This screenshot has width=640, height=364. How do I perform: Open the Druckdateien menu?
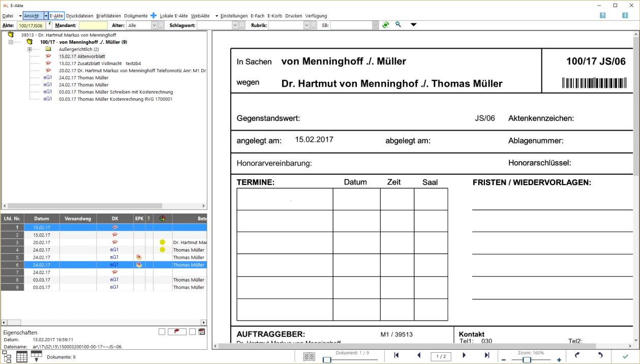(x=80, y=16)
